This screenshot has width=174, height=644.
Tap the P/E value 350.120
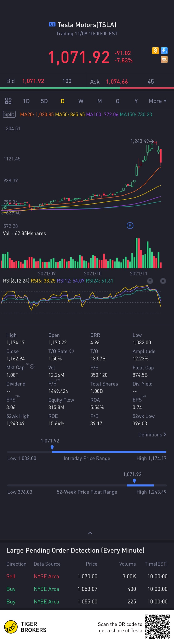[99, 375]
